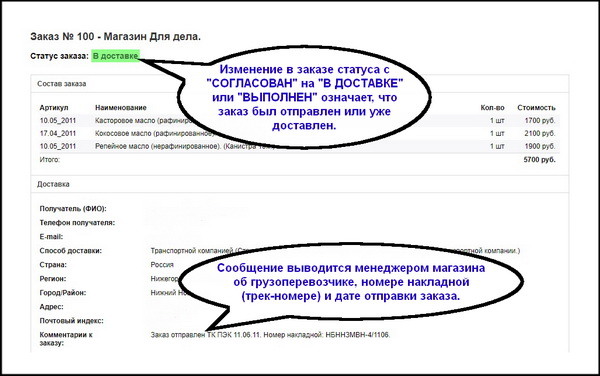Click price '1900 руб.' cell
600x376 pixels.
tap(540, 146)
